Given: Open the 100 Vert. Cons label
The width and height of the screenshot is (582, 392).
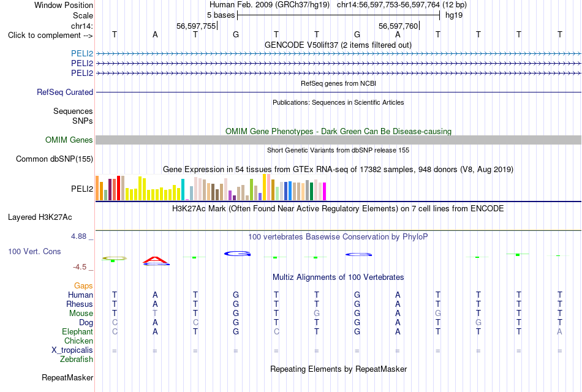Looking at the screenshot, I should tap(34, 251).
